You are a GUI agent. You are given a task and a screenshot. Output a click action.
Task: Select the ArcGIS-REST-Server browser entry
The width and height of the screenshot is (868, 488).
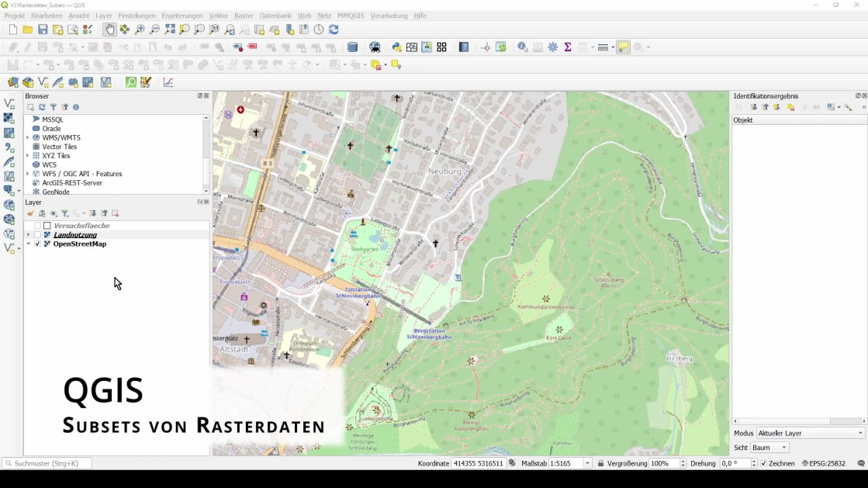(x=72, y=183)
